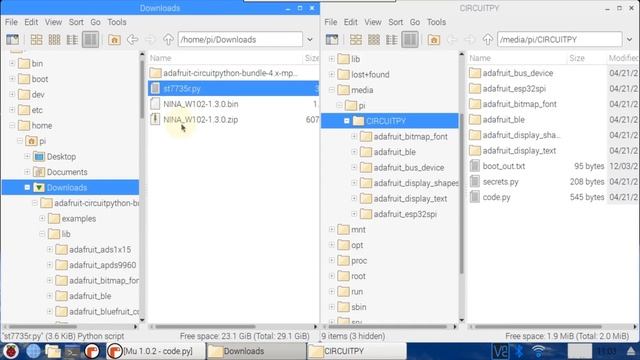The height and width of the screenshot is (360, 640).
Task: Switch Downloads window to thumbnail view
Action: (x=54, y=40)
